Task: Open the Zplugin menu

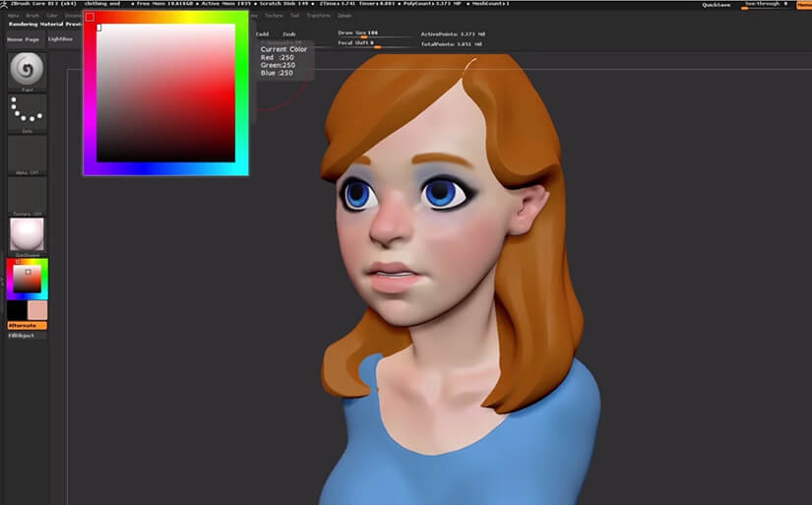Action: [344, 16]
